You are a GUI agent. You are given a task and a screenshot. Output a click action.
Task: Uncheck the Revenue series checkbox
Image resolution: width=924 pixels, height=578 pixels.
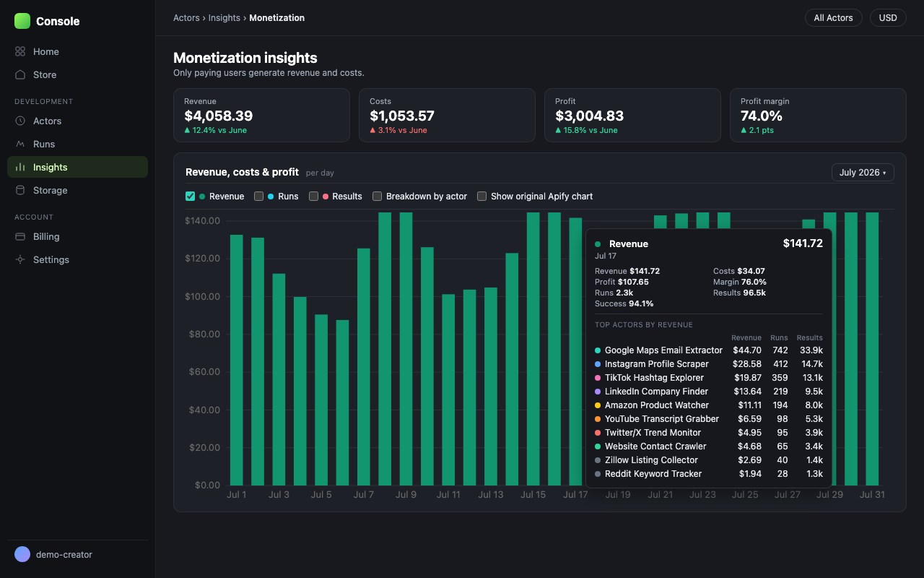pos(191,196)
